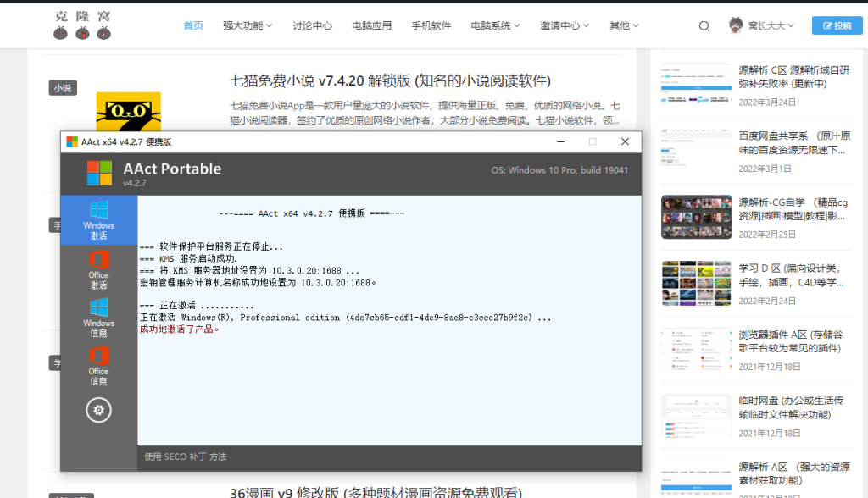The height and width of the screenshot is (498, 868).
Task: Open the Windows 激活 (activation) section in AAct sidebar
Action: point(98,219)
